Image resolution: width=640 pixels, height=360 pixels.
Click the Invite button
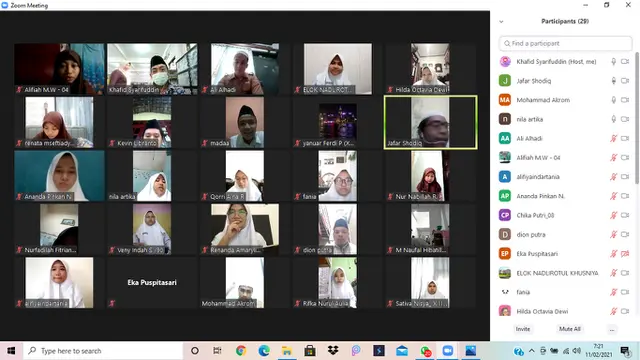[x=523, y=329]
